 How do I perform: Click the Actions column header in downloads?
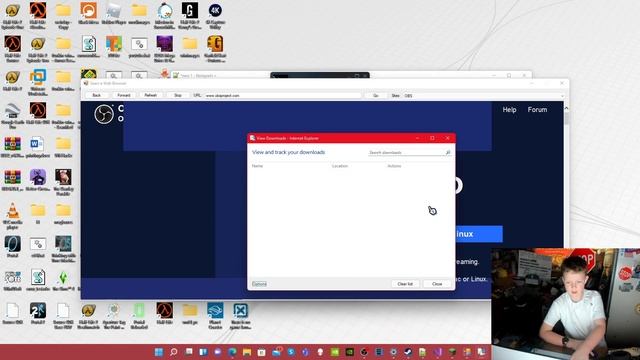pyautogui.click(x=394, y=166)
